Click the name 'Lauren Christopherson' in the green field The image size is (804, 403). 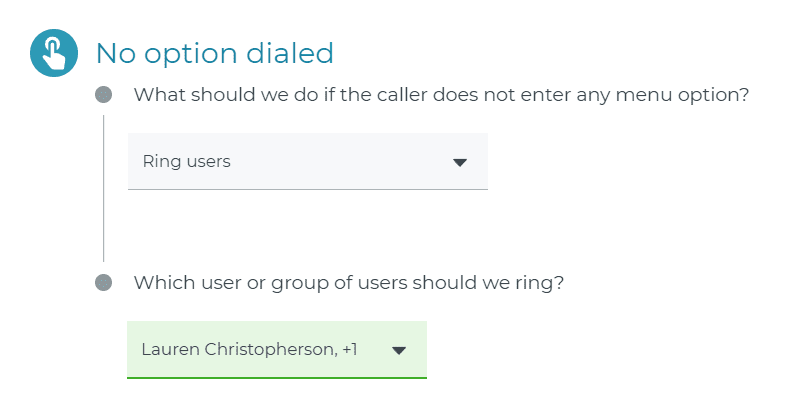pos(239,350)
